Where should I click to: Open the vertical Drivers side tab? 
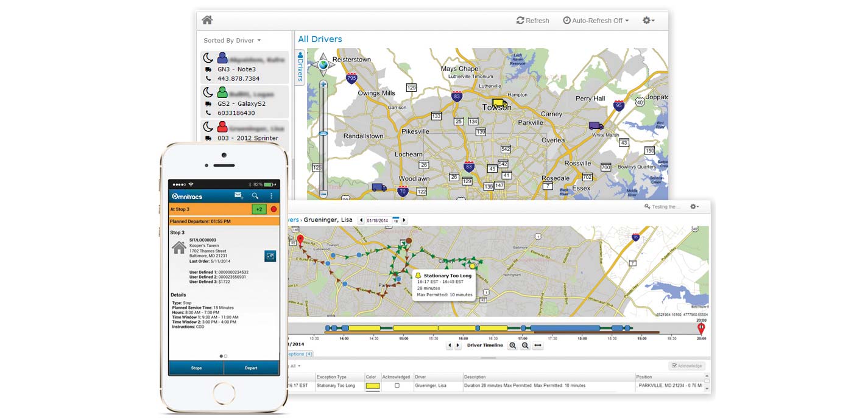pos(300,68)
